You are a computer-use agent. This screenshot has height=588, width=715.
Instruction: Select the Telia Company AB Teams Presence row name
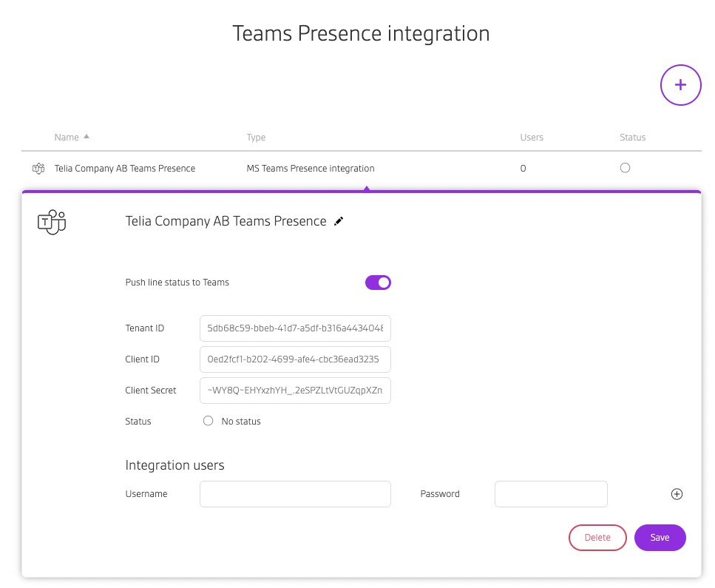pyautogui.click(x=125, y=169)
